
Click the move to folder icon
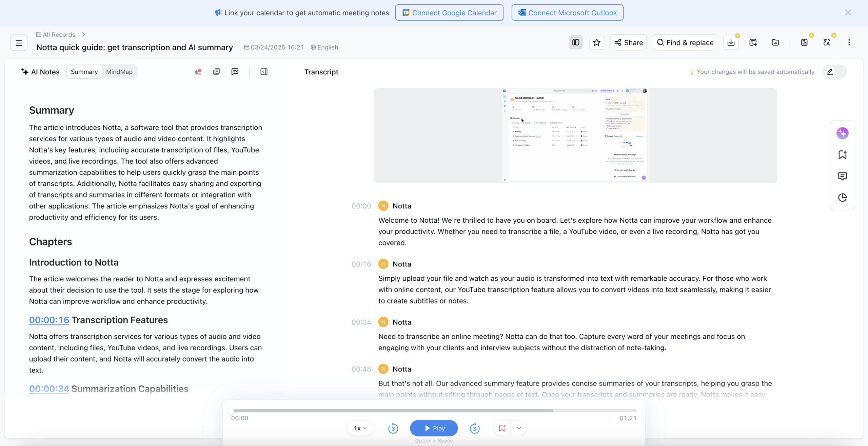pos(775,42)
